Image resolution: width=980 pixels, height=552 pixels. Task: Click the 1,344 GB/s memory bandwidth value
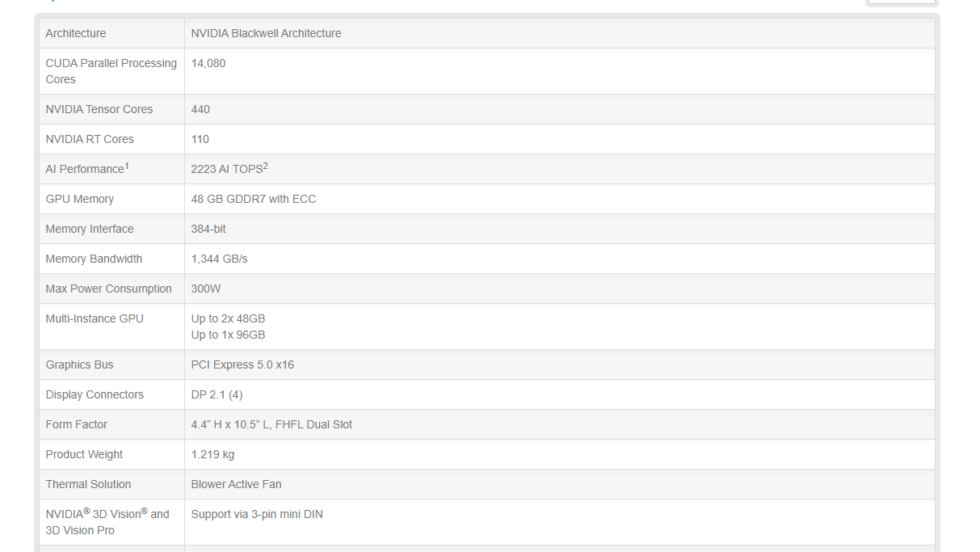tap(219, 259)
